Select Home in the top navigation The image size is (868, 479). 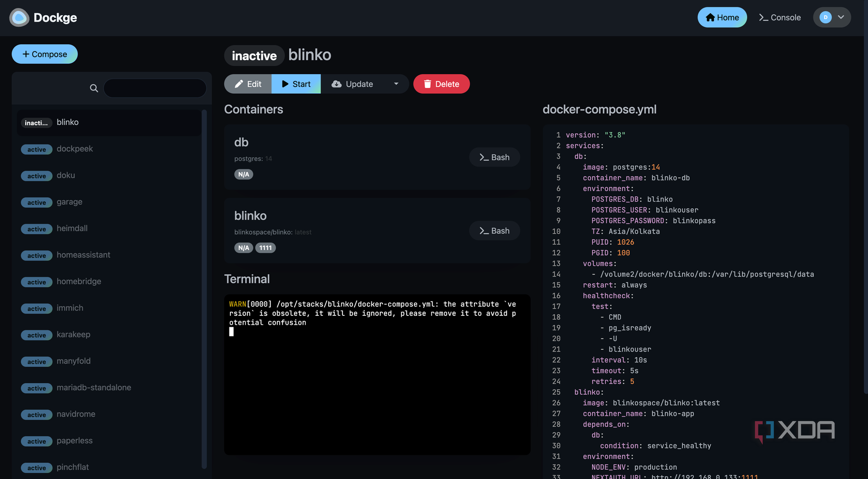[x=722, y=17]
